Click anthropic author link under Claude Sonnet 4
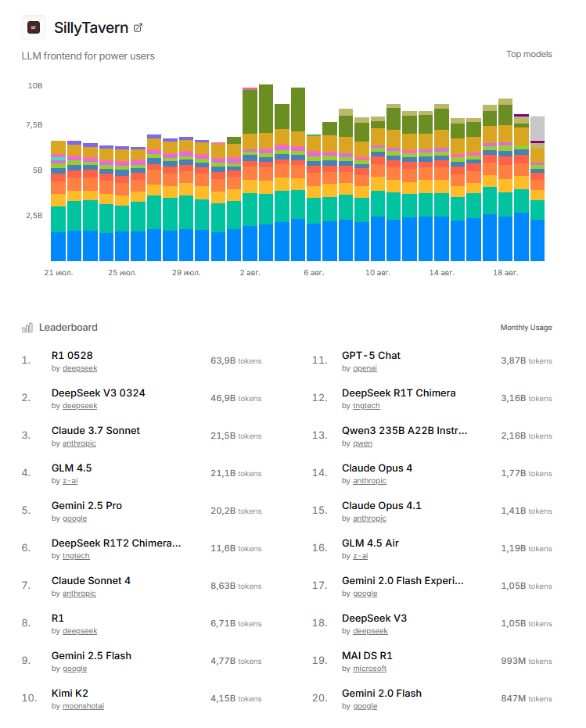Viewport: 586px width, 728px height. coord(80,594)
